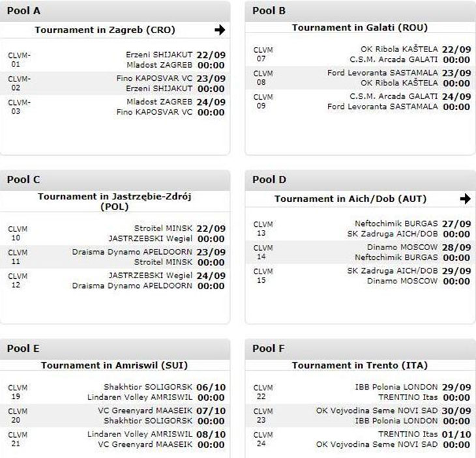
Task: Click team name Fino KAPOSVAR VC in CLVM-02
Action: click(155, 78)
